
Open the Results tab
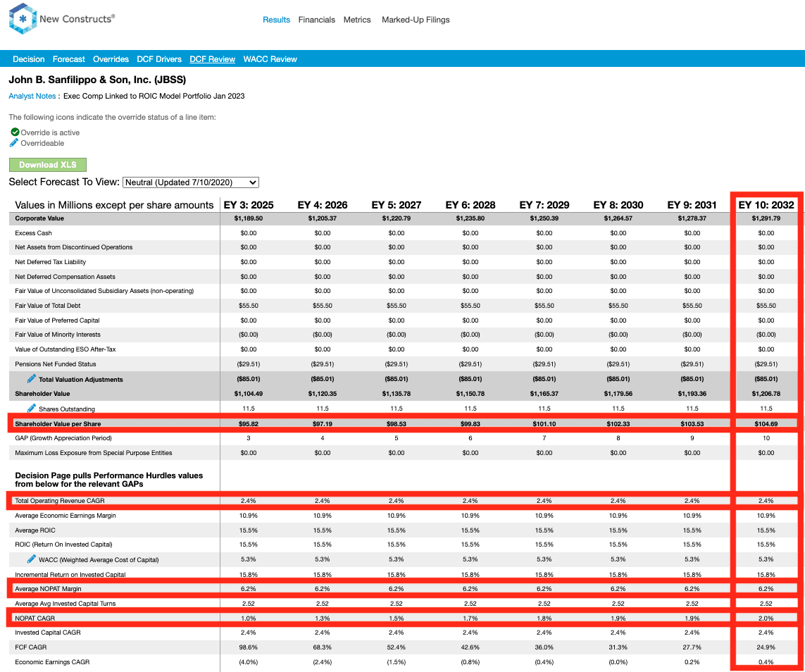pos(276,20)
